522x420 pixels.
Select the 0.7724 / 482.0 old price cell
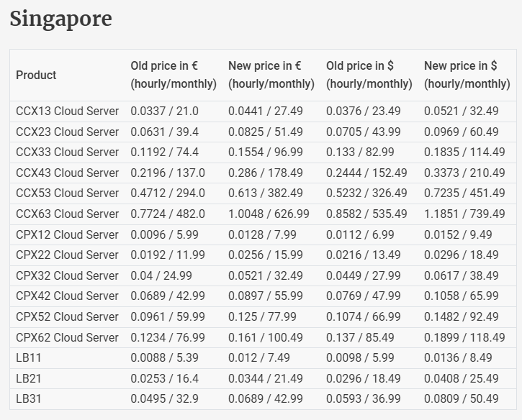167,214
